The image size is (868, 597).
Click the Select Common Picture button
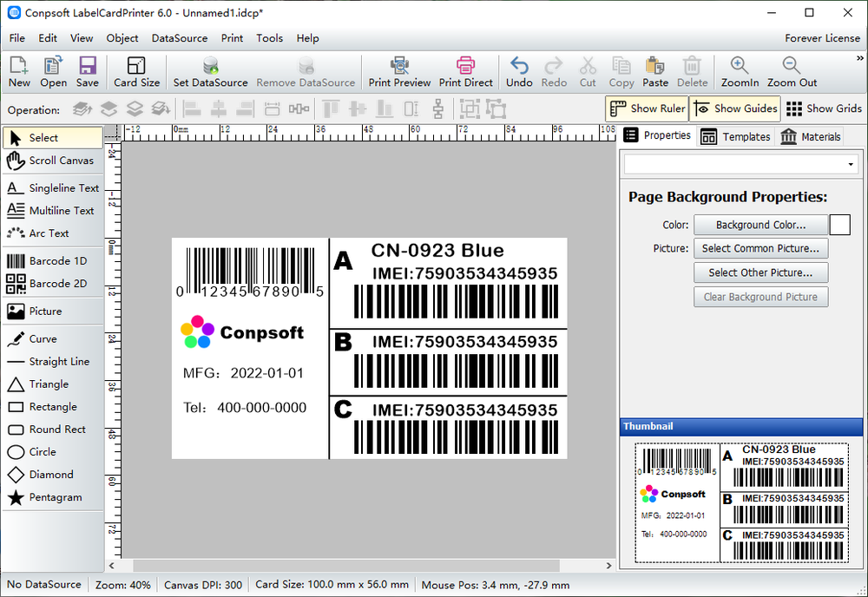tap(760, 248)
